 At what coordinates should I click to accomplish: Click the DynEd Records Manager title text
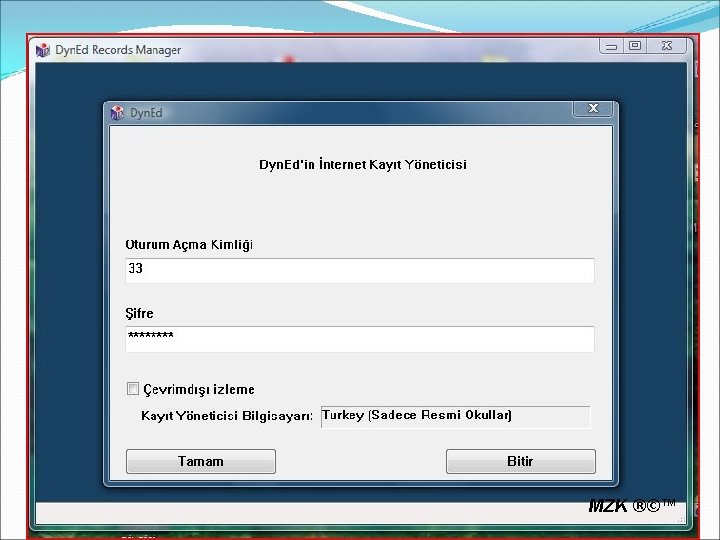coord(118,50)
